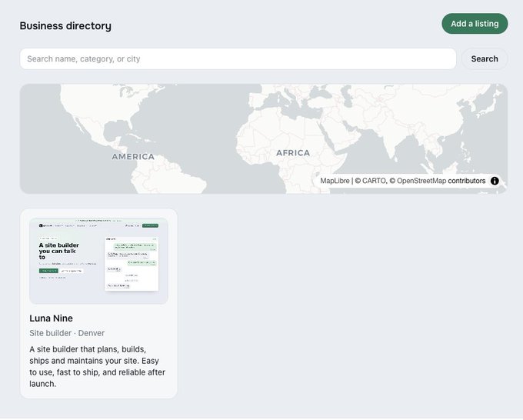Screen dimensions: 523x420
Task: Click the AFRICA label on the map
Action: click(293, 153)
